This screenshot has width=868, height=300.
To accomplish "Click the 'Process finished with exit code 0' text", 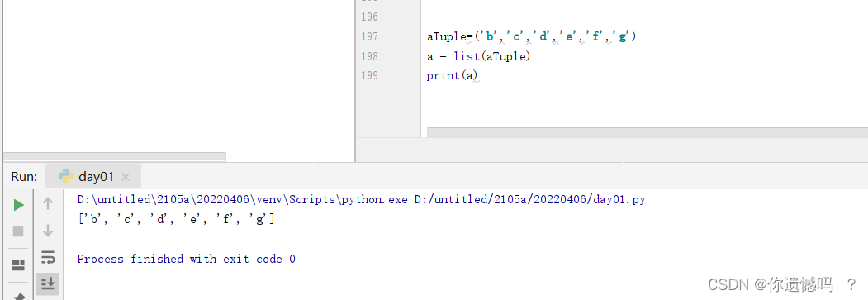I will coord(187,259).
